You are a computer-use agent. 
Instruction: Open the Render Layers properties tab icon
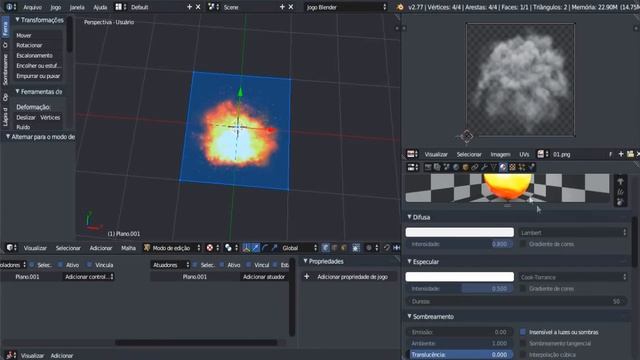point(437,167)
